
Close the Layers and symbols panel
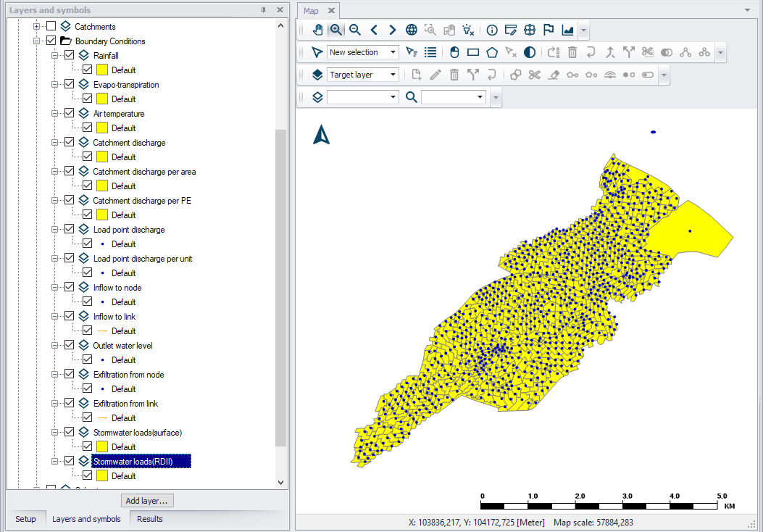(280, 9)
